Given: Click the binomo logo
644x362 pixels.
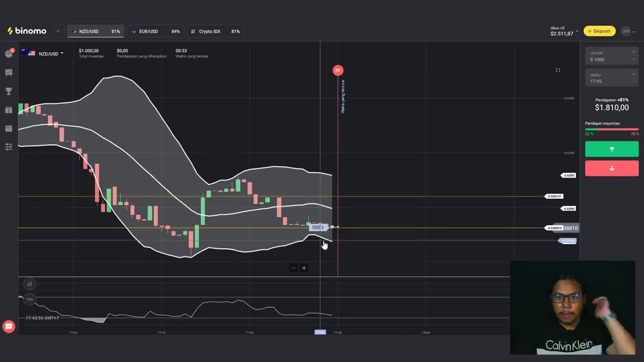Looking at the screenshot, I should coord(27,31).
